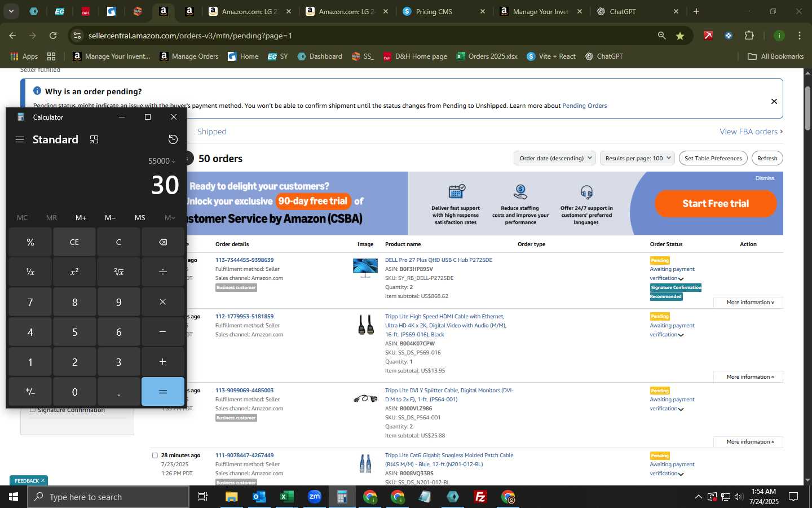The height and width of the screenshot is (508, 812).
Task: Click the Refresh orders button
Action: [767, 158]
